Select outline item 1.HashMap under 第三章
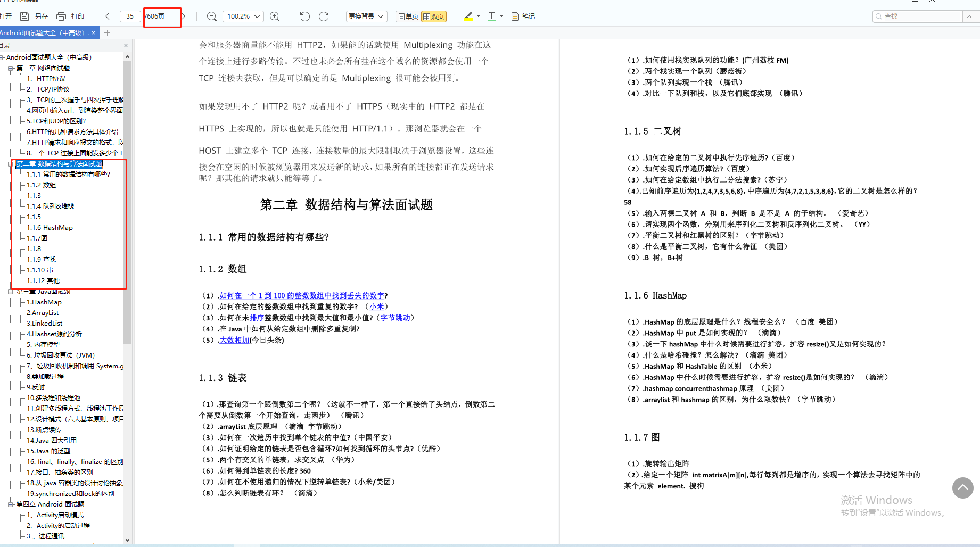This screenshot has height=547, width=980. pyautogui.click(x=44, y=302)
